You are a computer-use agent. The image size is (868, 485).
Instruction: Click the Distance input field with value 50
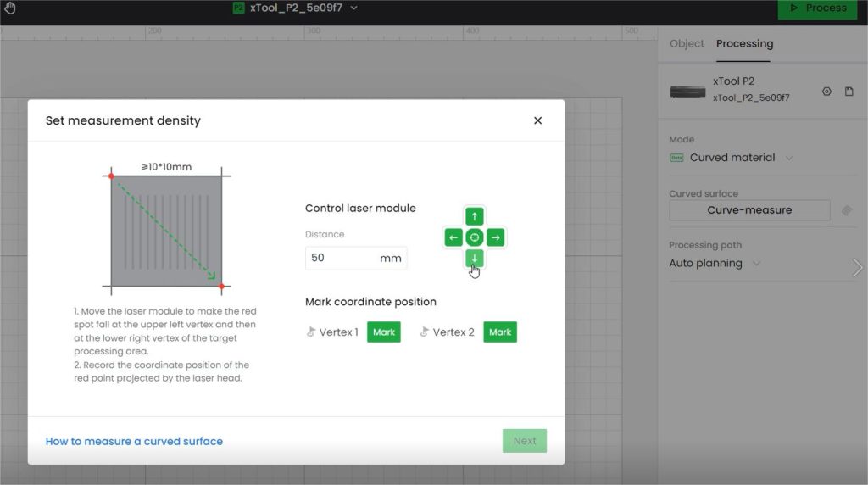(x=356, y=258)
